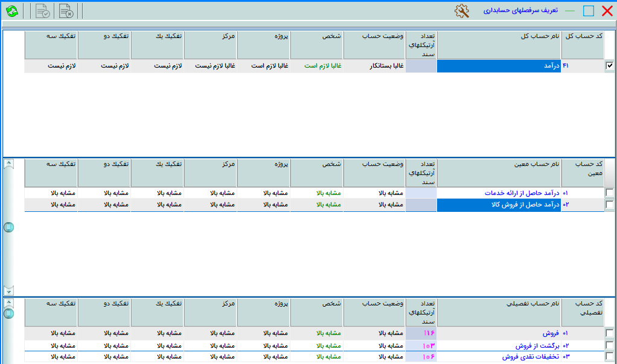The width and height of the screenshot is (617, 364).
Task: Tick the checkbox for the فروش detail row
Action: (610, 333)
